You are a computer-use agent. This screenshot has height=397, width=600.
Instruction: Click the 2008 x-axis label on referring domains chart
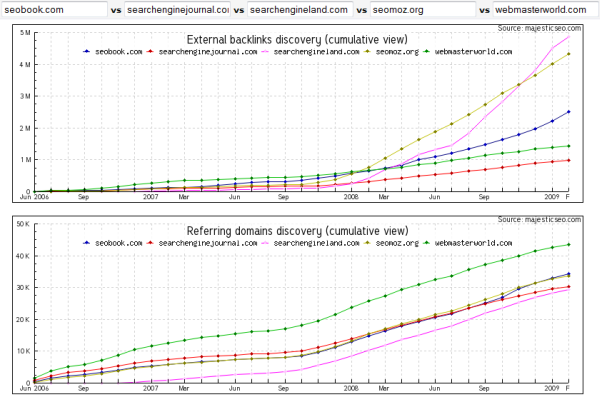(351, 388)
